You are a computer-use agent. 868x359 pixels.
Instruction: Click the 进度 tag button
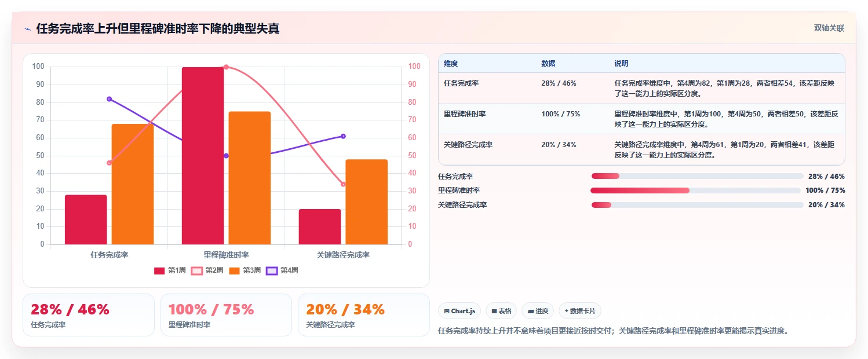(538, 311)
